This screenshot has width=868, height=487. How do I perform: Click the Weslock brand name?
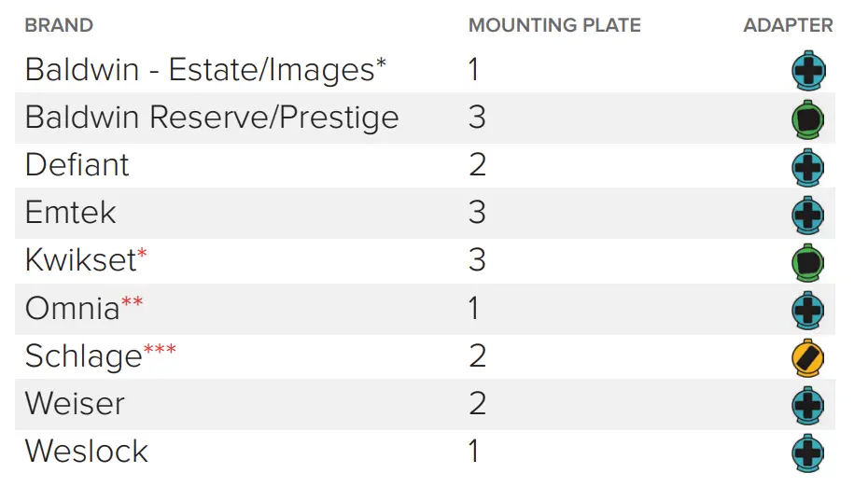click(x=87, y=452)
